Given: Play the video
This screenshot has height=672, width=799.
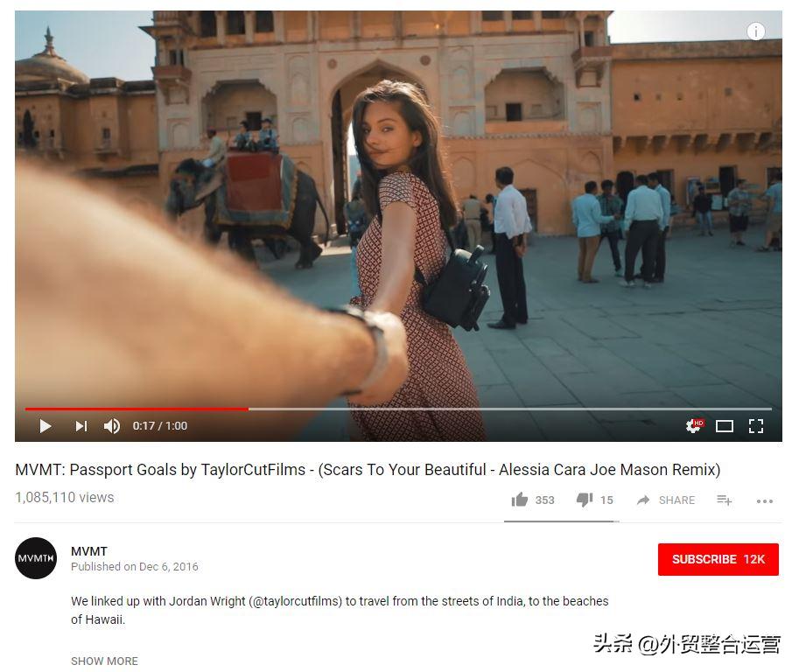Looking at the screenshot, I should 46,426.
